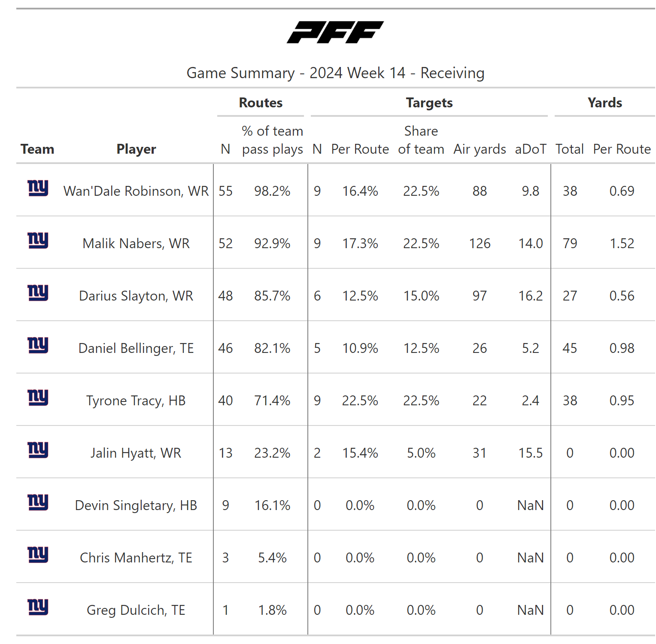
Task: Click Giants logo beside Wan'Dale Robinson
Action: click(x=38, y=188)
